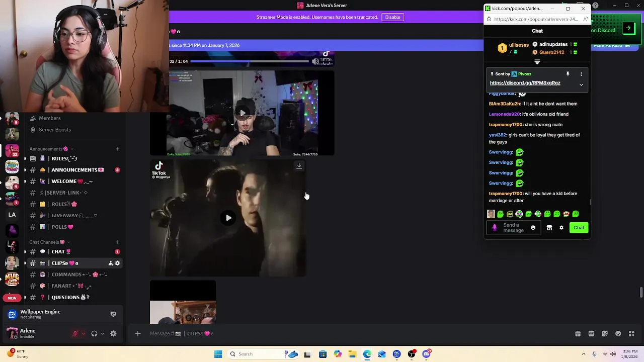644x362 pixels.
Task: Open Server Boosts
Action: [55, 130]
